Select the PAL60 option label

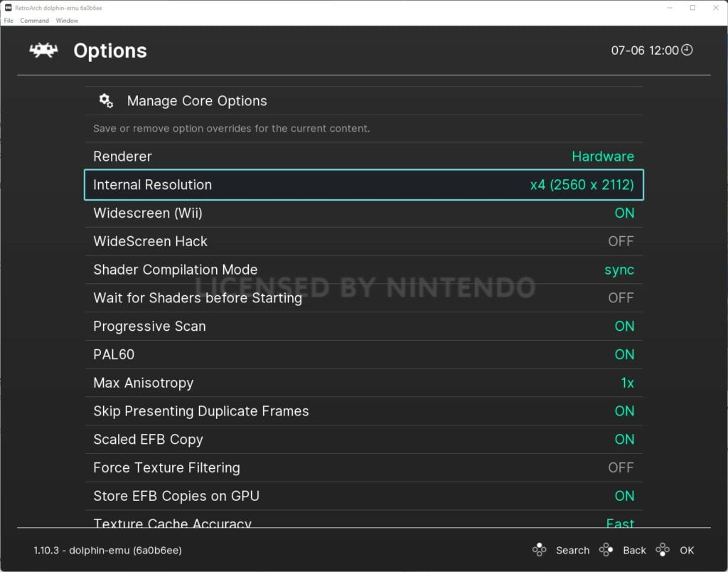click(114, 354)
